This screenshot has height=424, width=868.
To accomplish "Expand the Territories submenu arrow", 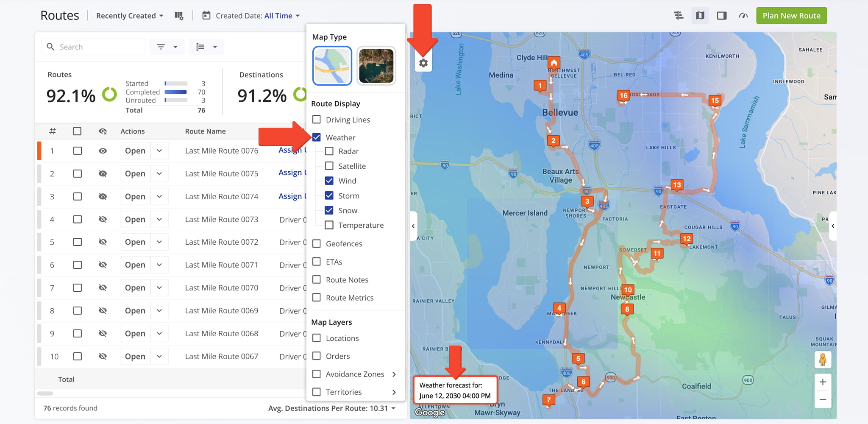I will point(394,392).
